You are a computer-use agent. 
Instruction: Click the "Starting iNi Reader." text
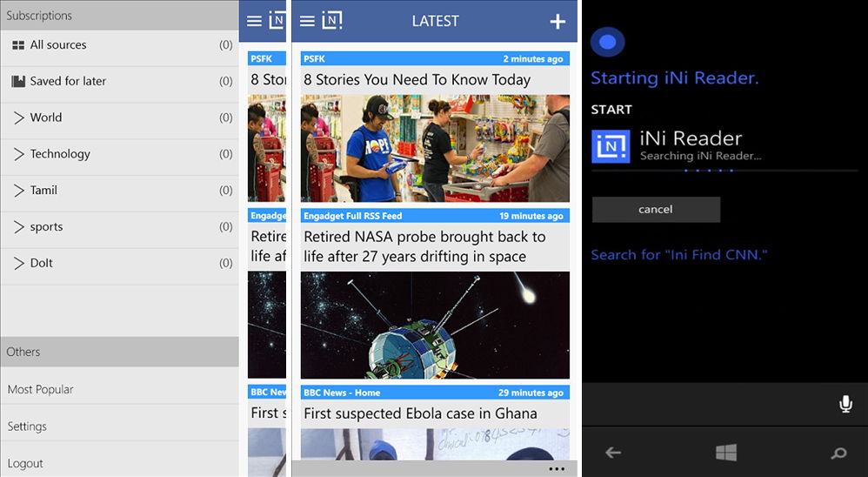coord(674,78)
